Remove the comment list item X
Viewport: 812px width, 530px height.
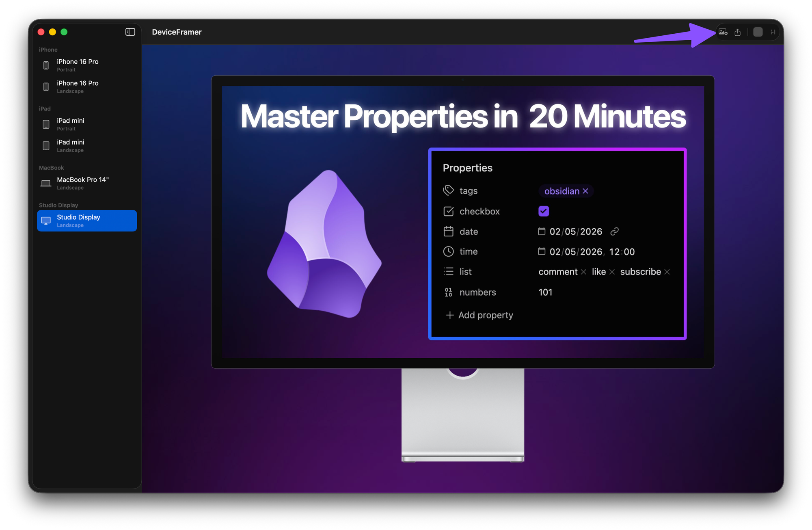(583, 272)
